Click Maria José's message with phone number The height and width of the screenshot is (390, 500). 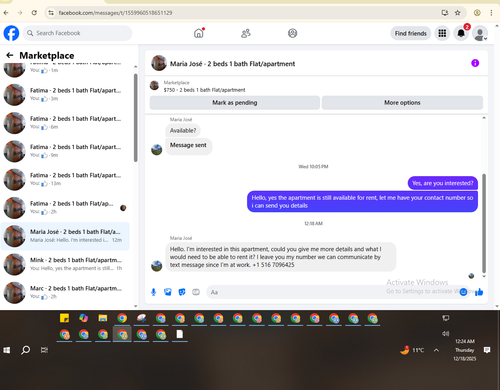point(281,257)
